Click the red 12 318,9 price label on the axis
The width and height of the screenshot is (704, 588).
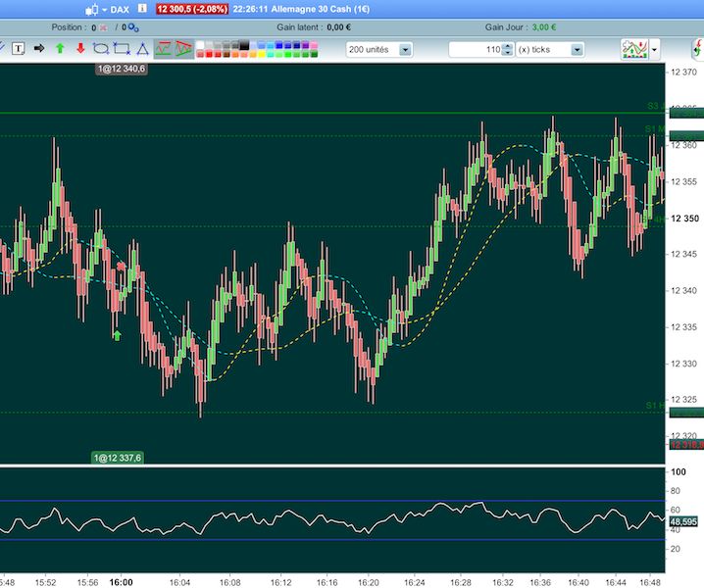(x=686, y=445)
